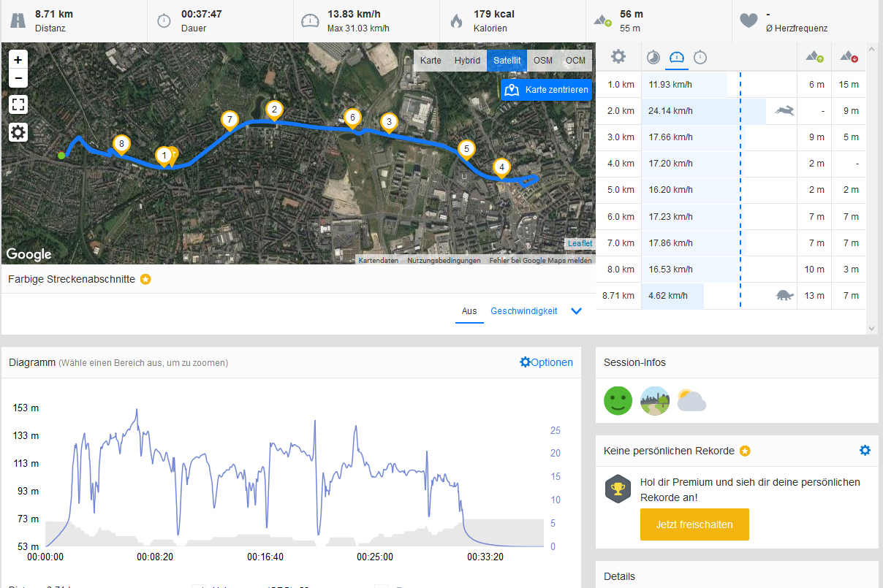This screenshot has height=588, width=883.
Task: Click Jetzt freischalten premium button
Action: coord(694,524)
